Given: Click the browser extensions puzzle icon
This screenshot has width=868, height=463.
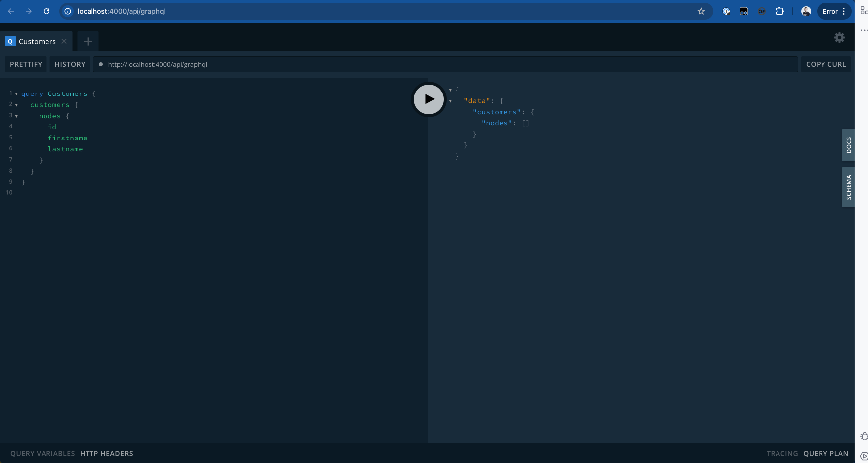Looking at the screenshot, I should (779, 11).
